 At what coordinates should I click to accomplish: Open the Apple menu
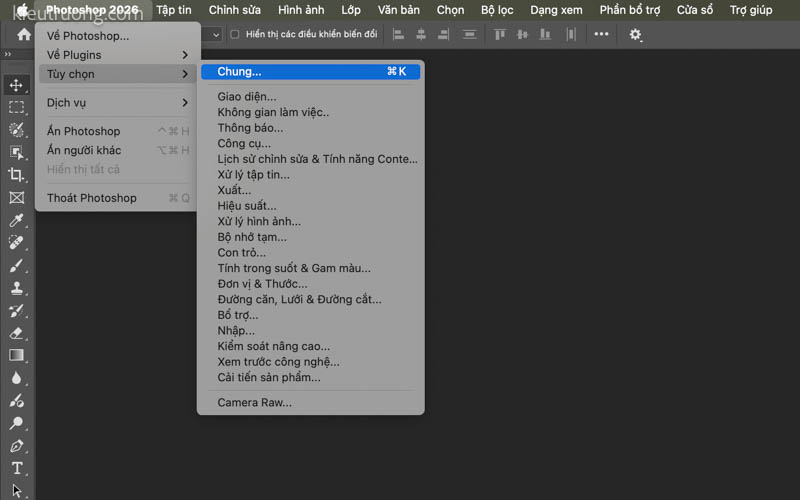21,10
